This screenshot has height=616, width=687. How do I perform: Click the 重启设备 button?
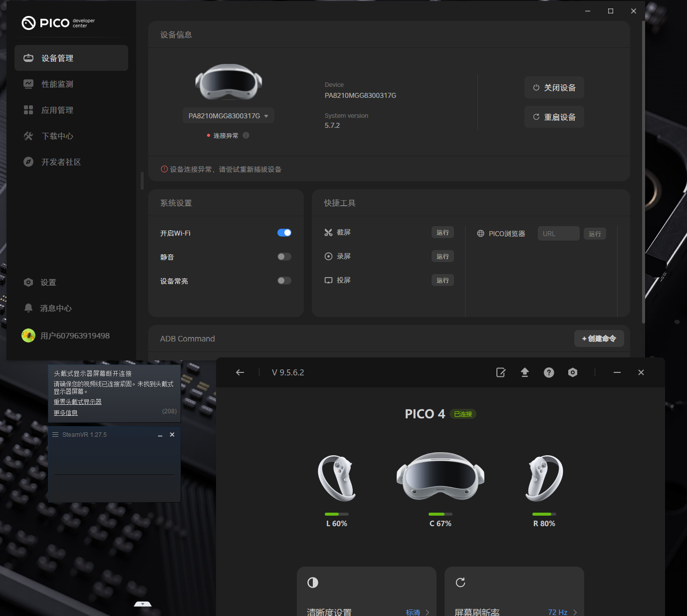click(x=554, y=117)
